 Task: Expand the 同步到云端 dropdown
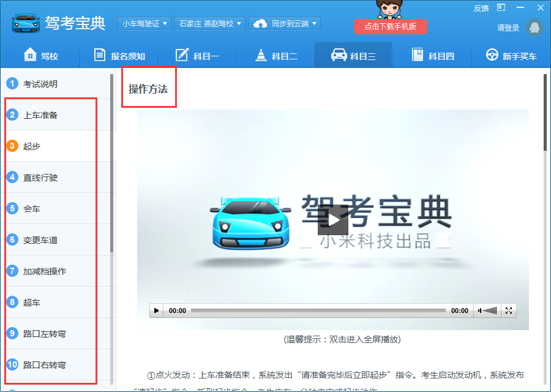[285, 23]
